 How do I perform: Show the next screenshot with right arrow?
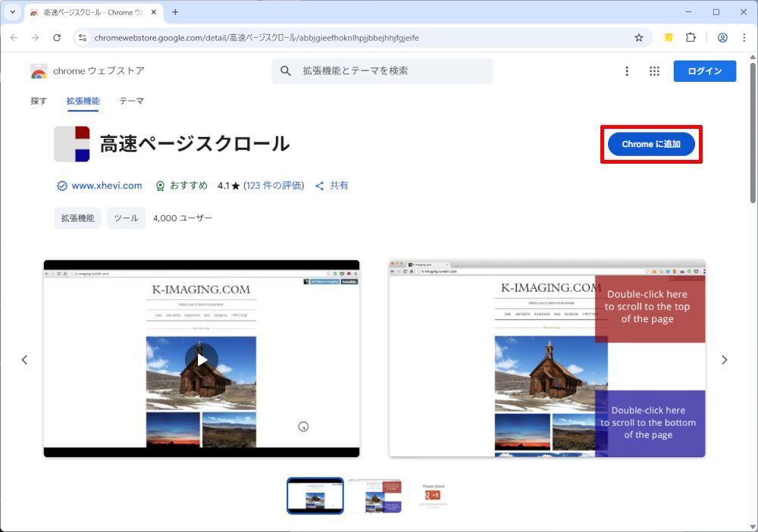point(724,359)
